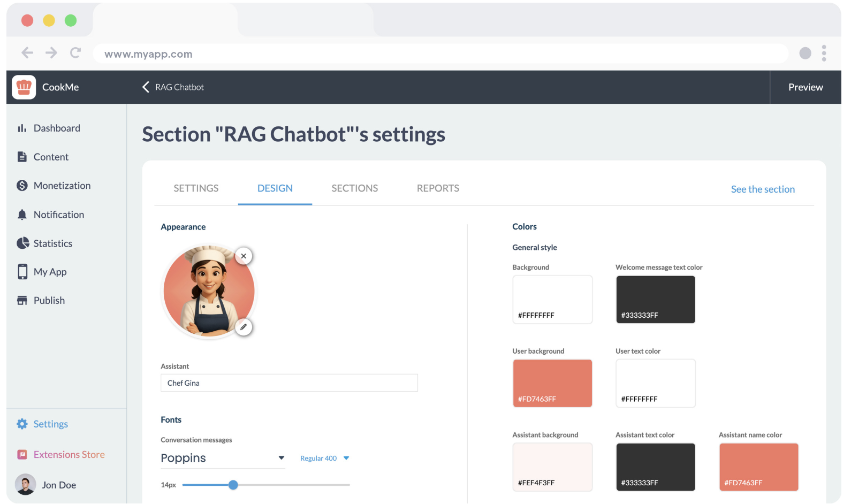Edit the avatar using the pencil icon
The image size is (851, 504).
coord(244,327)
